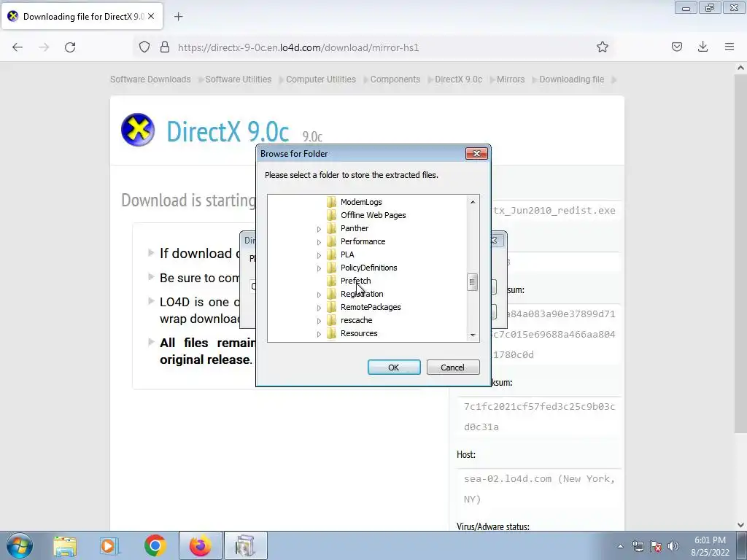Open Software Utilities breadcrumb link

(x=239, y=79)
